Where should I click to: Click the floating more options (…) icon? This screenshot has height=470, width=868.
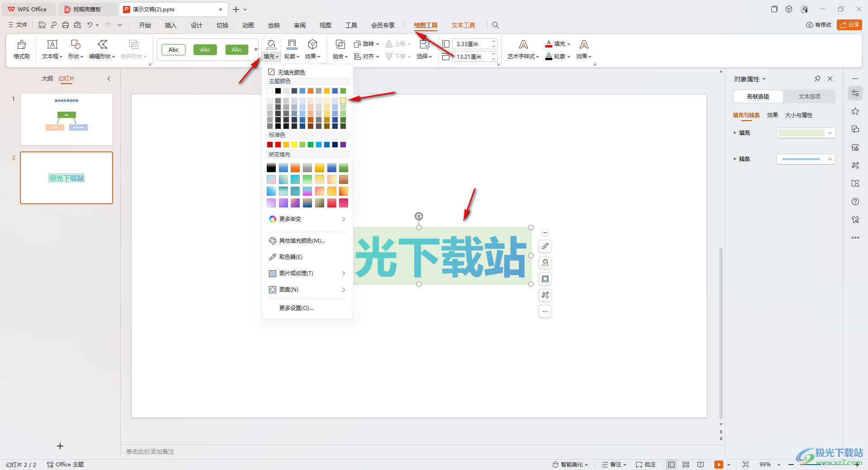[x=545, y=311]
